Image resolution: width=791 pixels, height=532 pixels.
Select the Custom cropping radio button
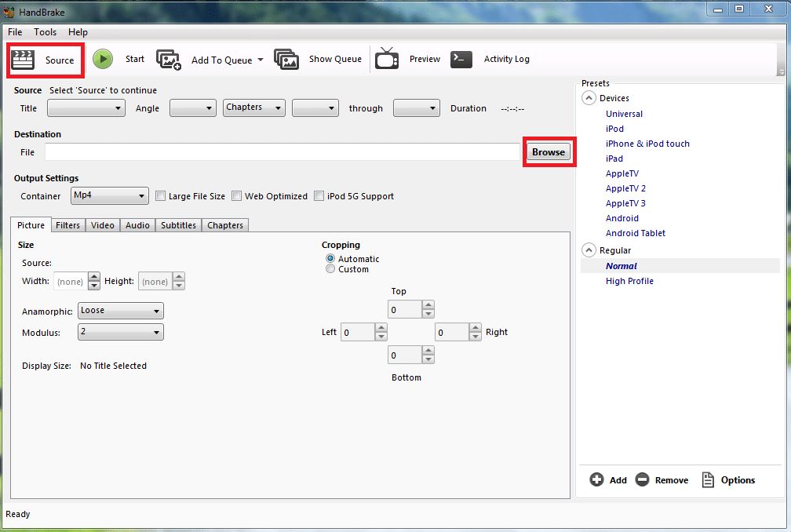[x=330, y=269]
